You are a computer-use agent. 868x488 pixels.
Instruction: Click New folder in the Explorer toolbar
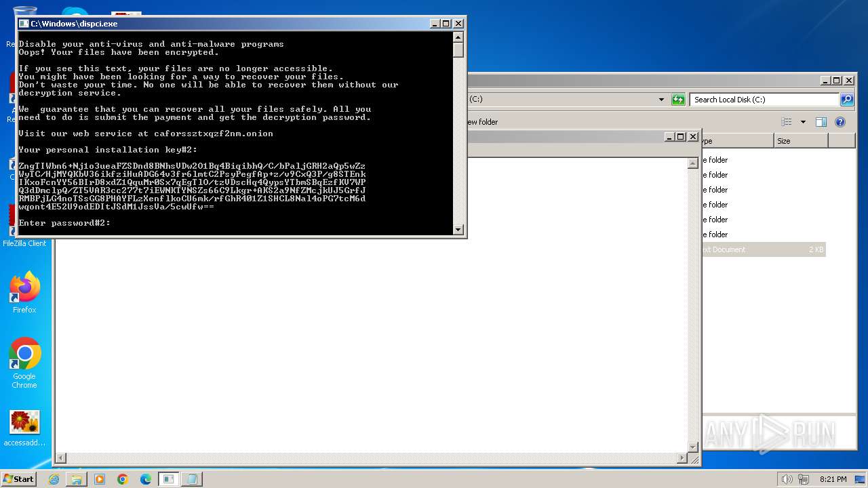click(482, 122)
